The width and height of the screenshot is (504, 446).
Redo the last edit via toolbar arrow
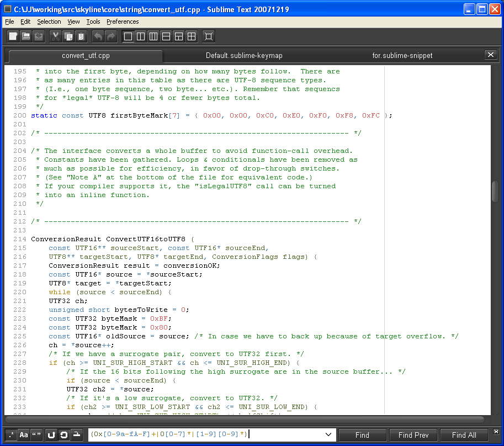112,36
